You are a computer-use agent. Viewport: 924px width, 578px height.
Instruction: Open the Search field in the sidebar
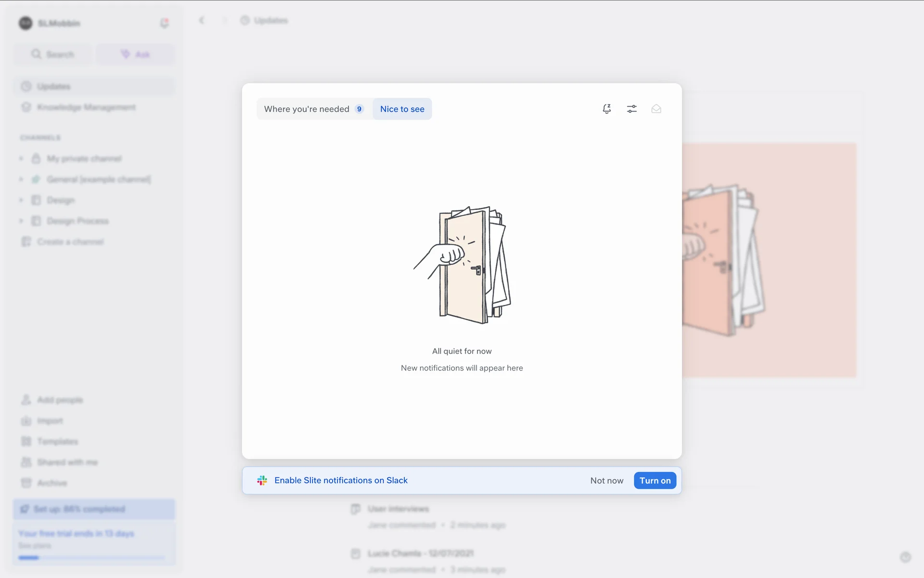pyautogui.click(x=53, y=54)
